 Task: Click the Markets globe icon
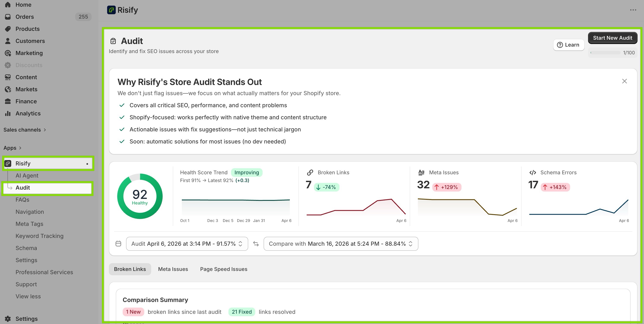tap(8, 89)
